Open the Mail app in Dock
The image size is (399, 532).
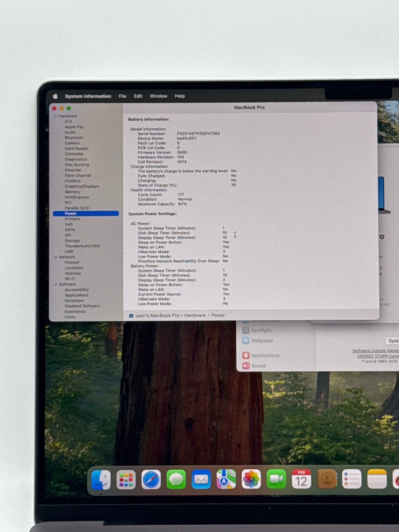tap(201, 480)
